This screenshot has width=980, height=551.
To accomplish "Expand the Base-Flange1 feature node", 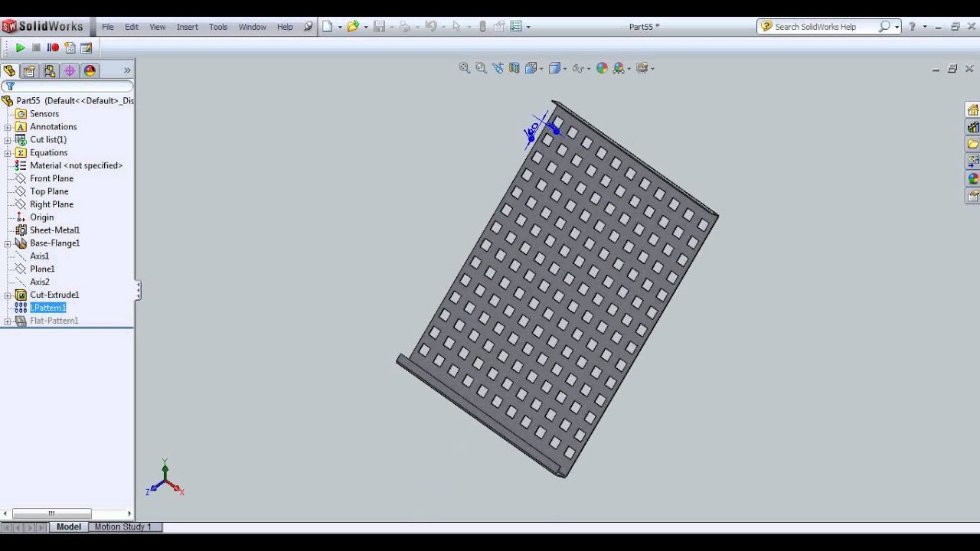I will (x=8, y=243).
